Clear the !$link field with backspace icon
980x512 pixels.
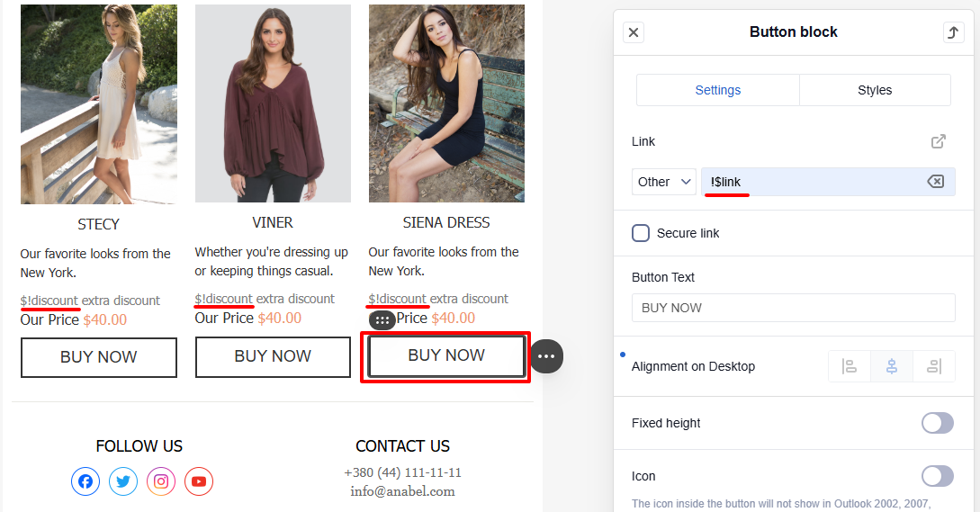[x=935, y=181]
